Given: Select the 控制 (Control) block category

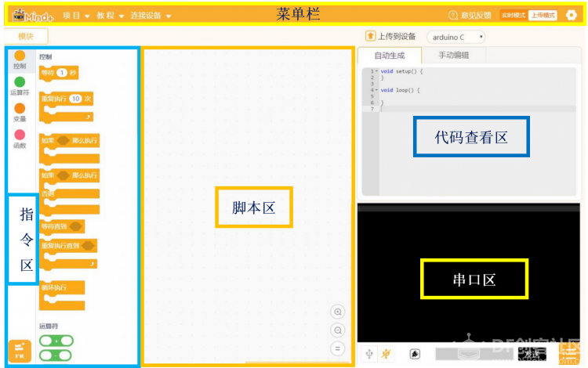Looking at the screenshot, I should (20, 59).
